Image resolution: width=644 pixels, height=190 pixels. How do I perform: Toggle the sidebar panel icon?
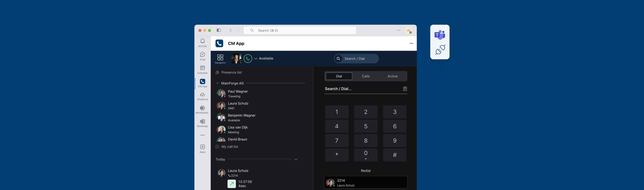[x=219, y=30]
